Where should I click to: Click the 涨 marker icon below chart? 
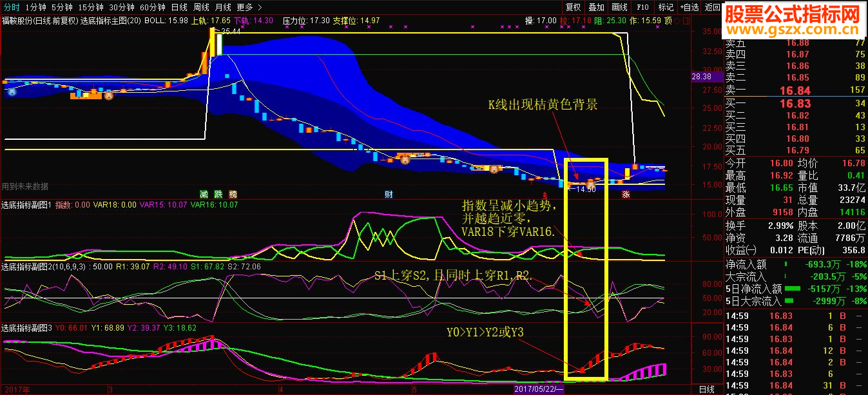(625, 194)
